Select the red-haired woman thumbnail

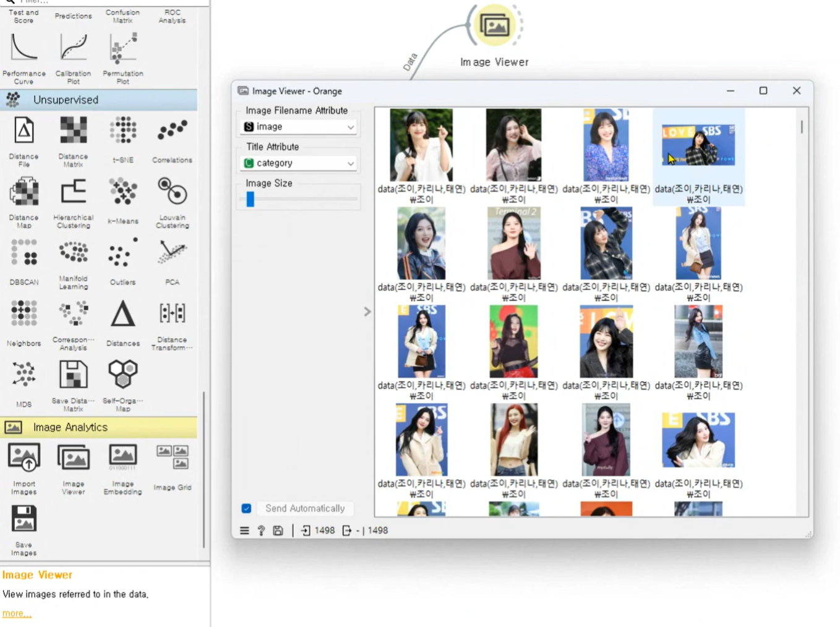click(513, 440)
